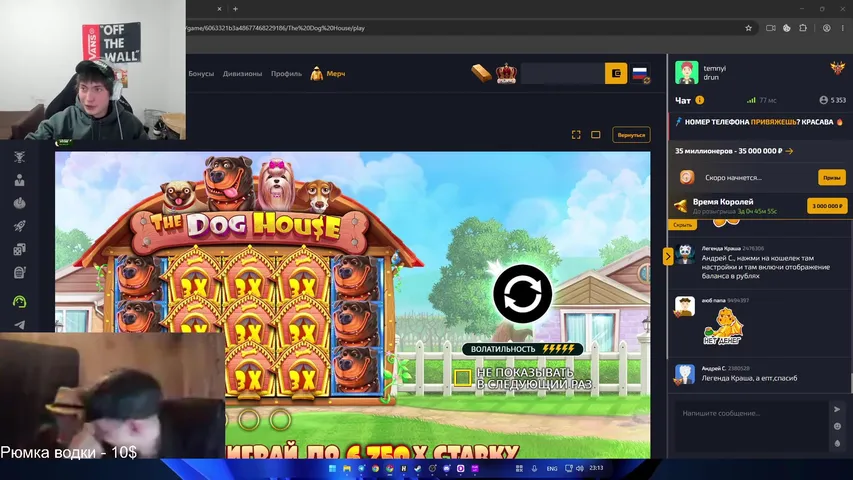This screenshot has height=480, width=853.
Task: Click the Russian flag language icon
Action: [x=640, y=73]
